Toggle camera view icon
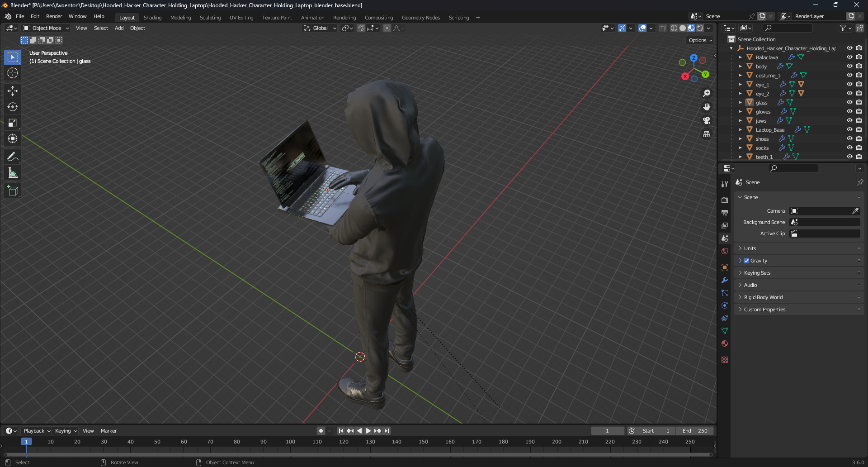The width and height of the screenshot is (868, 467). [707, 120]
